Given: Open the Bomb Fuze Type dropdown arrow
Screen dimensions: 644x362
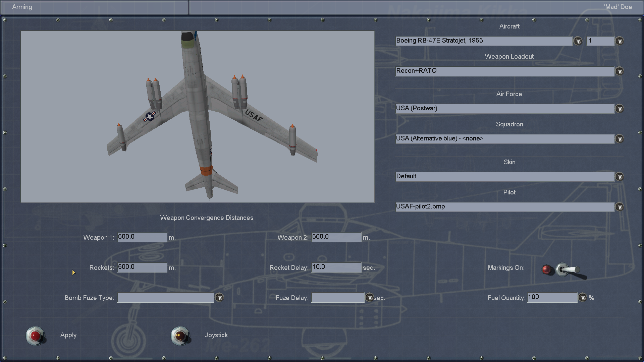Looking at the screenshot, I should coord(219,298).
